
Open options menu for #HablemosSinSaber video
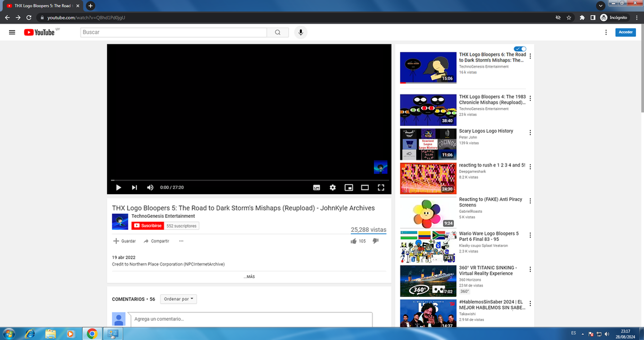point(530,304)
